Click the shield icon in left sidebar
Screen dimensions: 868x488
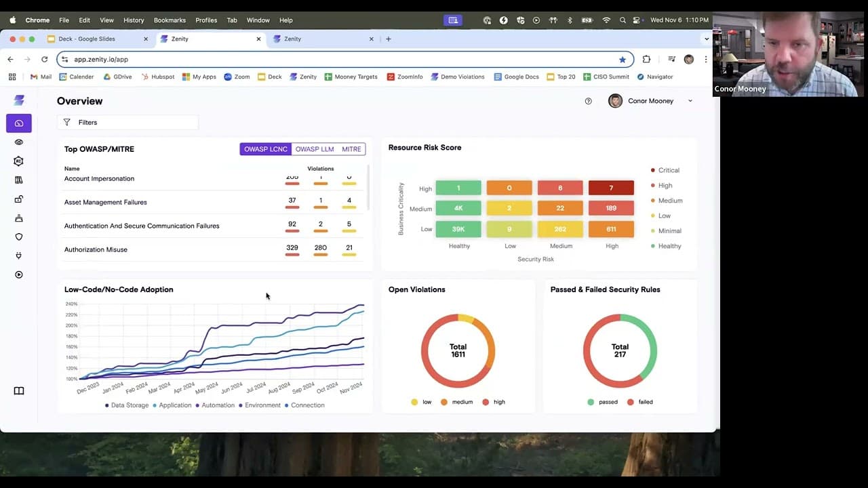pyautogui.click(x=19, y=237)
